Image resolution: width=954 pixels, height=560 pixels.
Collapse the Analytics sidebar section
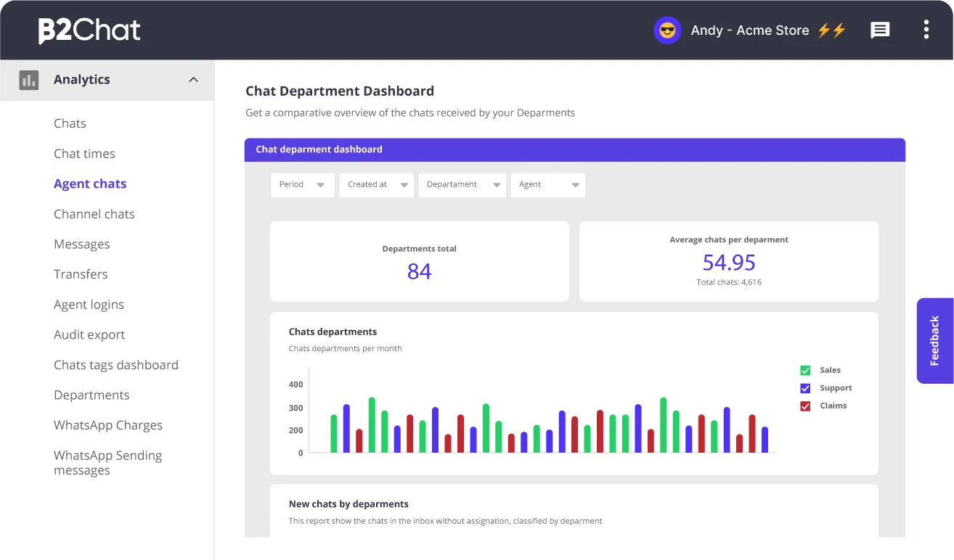193,80
